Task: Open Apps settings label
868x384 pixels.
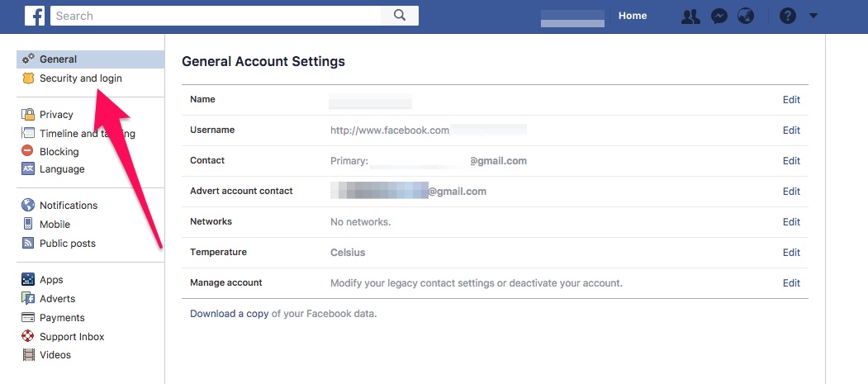Action: click(x=51, y=280)
